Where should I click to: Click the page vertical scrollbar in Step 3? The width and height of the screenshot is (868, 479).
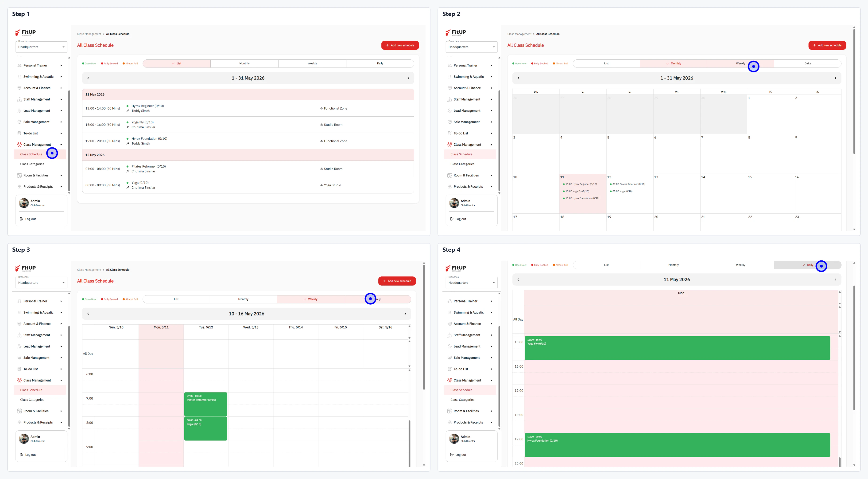click(x=424, y=327)
